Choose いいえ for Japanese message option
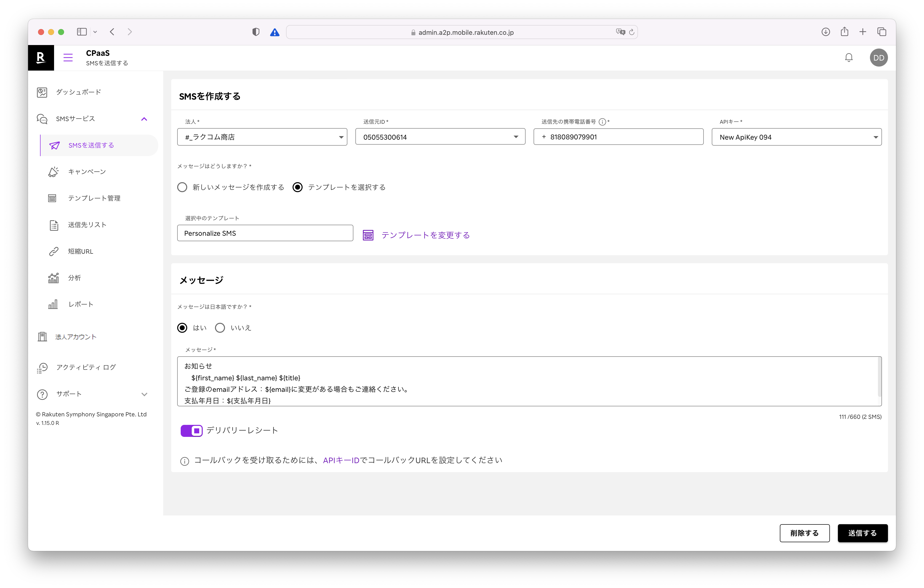This screenshot has width=924, height=588. pyautogui.click(x=220, y=328)
